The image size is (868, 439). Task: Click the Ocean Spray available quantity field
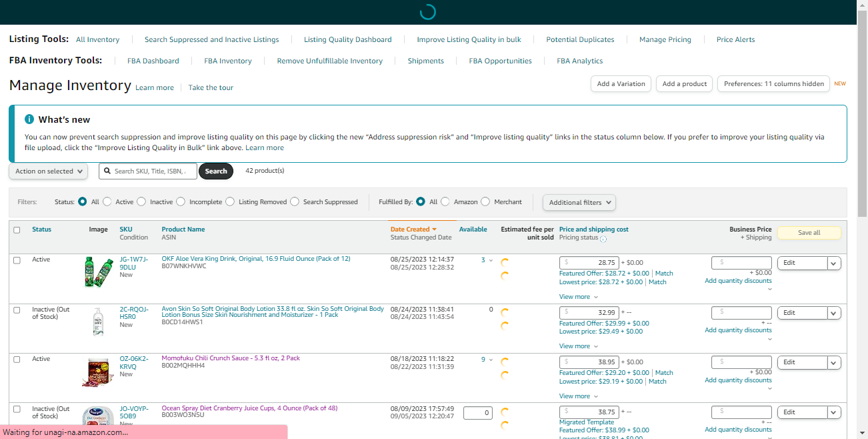(478, 412)
